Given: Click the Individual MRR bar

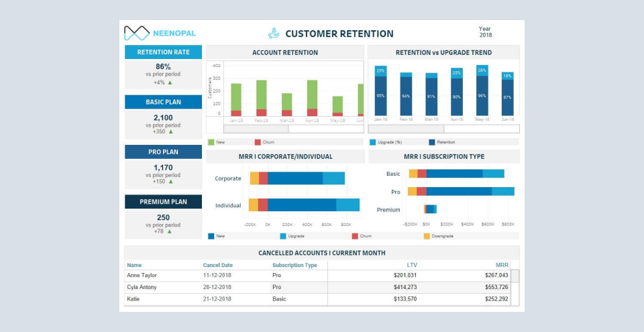Looking at the screenshot, I should pyautogui.click(x=304, y=205).
